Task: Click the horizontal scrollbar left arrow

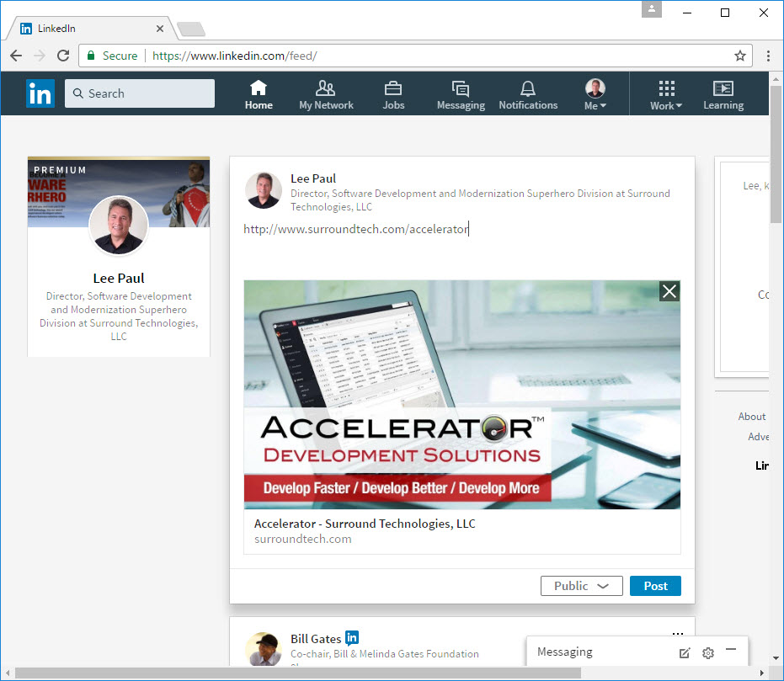Action: (8, 673)
